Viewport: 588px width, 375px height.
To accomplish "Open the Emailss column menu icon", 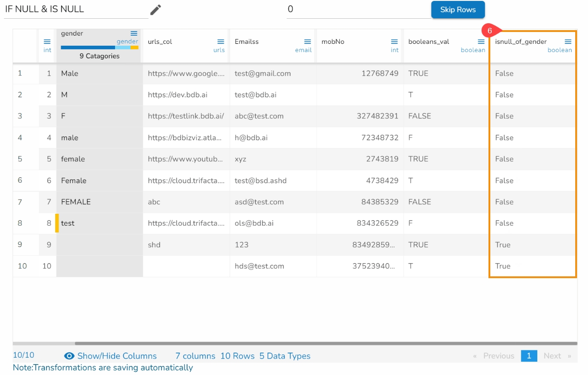I will (308, 42).
